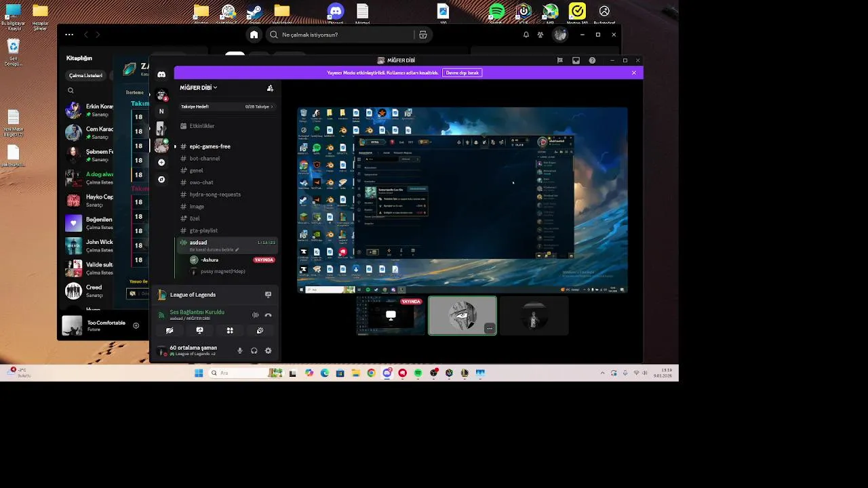Open Discord icon on Windows taskbar
868x488 pixels.
click(x=387, y=373)
